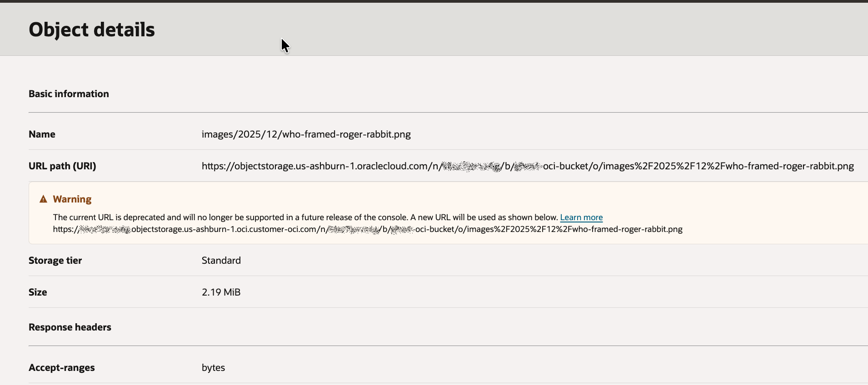The image size is (868, 385).
Task: Click the Object details page heading
Action: click(92, 30)
